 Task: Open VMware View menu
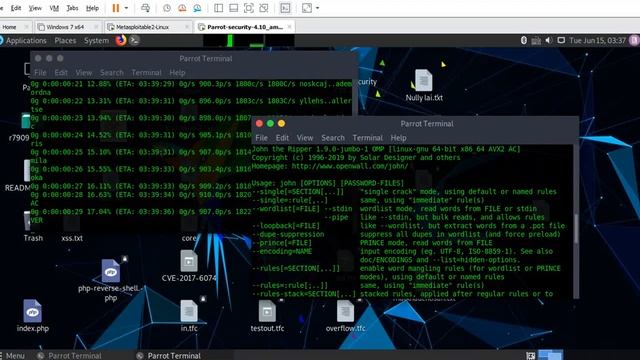coord(35,8)
